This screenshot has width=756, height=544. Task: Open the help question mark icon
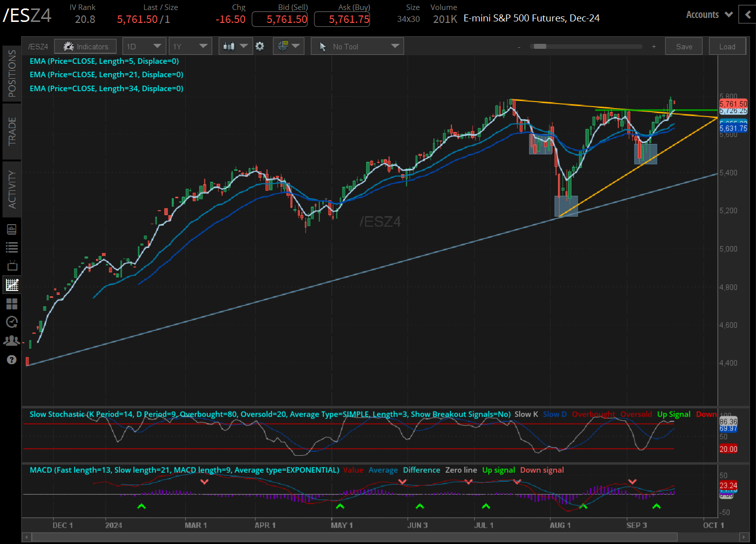coord(11,359)
